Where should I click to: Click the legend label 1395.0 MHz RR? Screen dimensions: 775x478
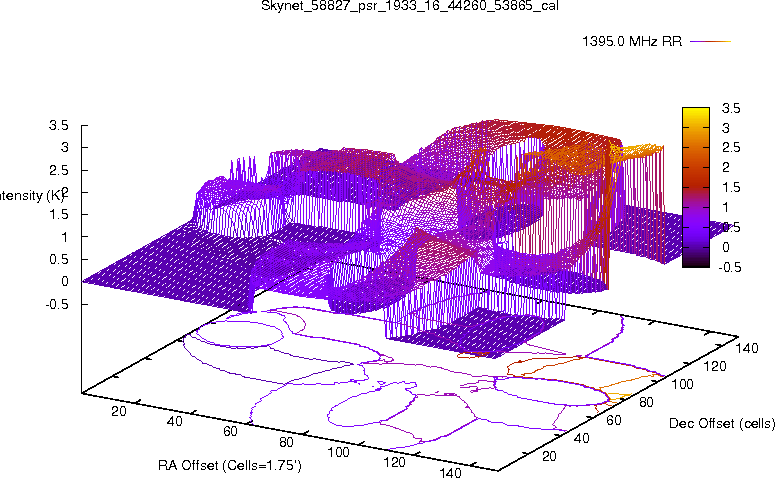tap(632, 42)
